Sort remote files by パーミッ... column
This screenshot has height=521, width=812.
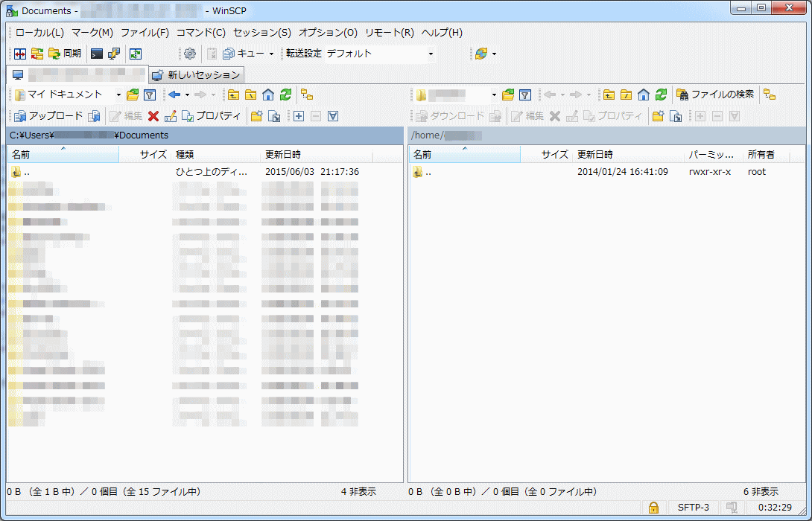(713, 155)
